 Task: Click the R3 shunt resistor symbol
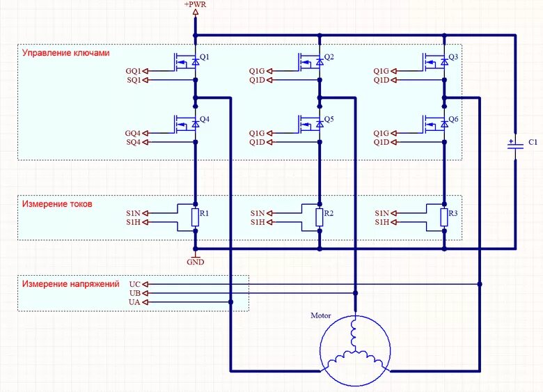coord(444,217)
